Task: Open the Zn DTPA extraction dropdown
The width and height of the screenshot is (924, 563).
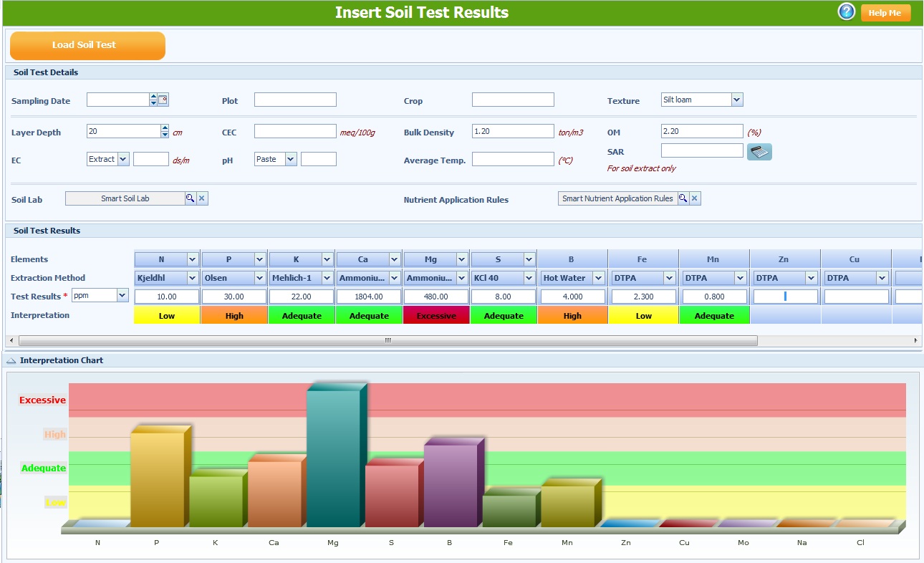Action: [x=811, y=278]
